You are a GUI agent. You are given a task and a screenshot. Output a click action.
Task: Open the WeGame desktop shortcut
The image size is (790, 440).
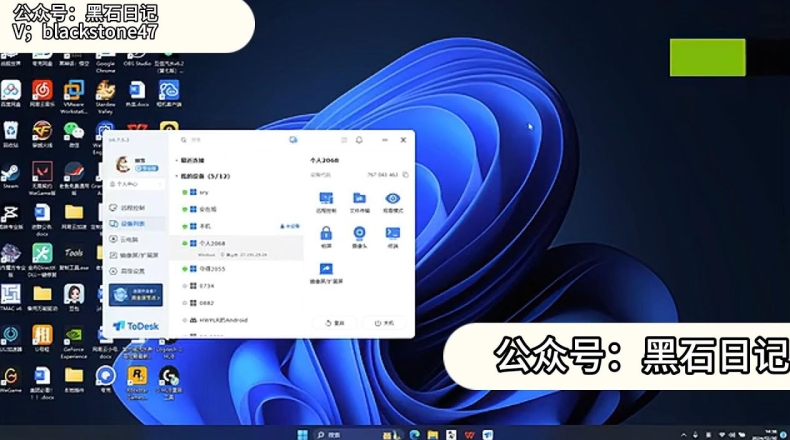tap(11, 380)
